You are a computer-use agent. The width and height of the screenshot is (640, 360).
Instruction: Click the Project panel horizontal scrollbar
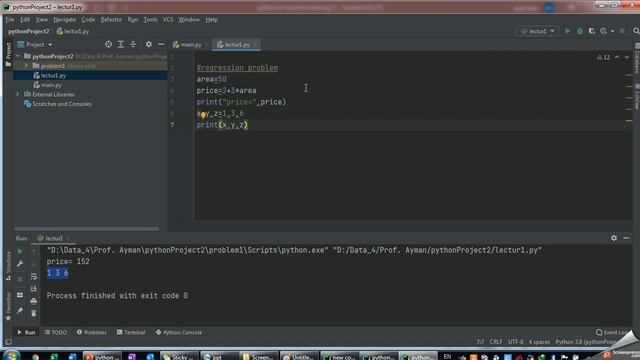pyautogui.click(x=87, y=229)
